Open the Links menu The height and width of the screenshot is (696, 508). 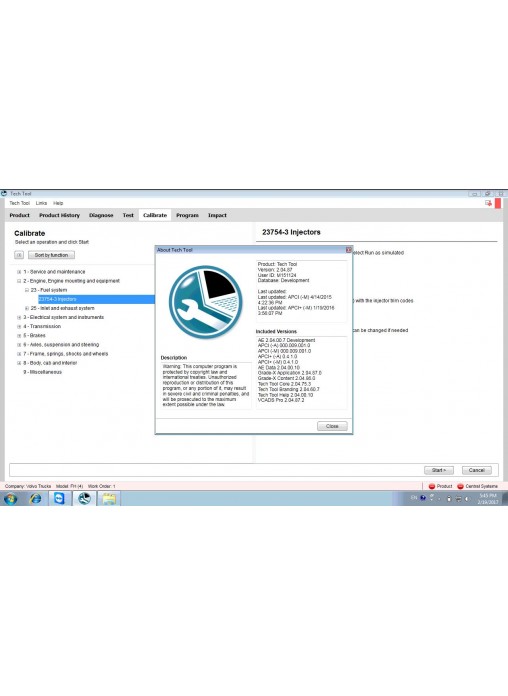coord(41,203)
